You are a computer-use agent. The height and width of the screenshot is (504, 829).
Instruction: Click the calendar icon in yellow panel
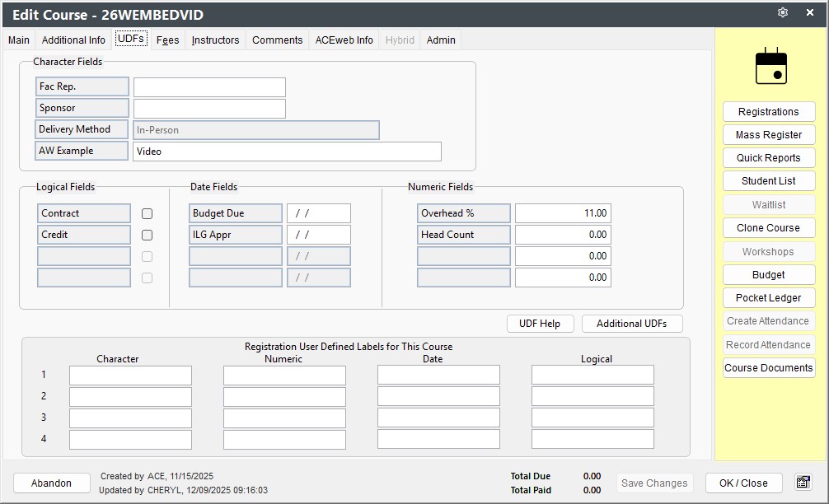[x=770, y=66]
